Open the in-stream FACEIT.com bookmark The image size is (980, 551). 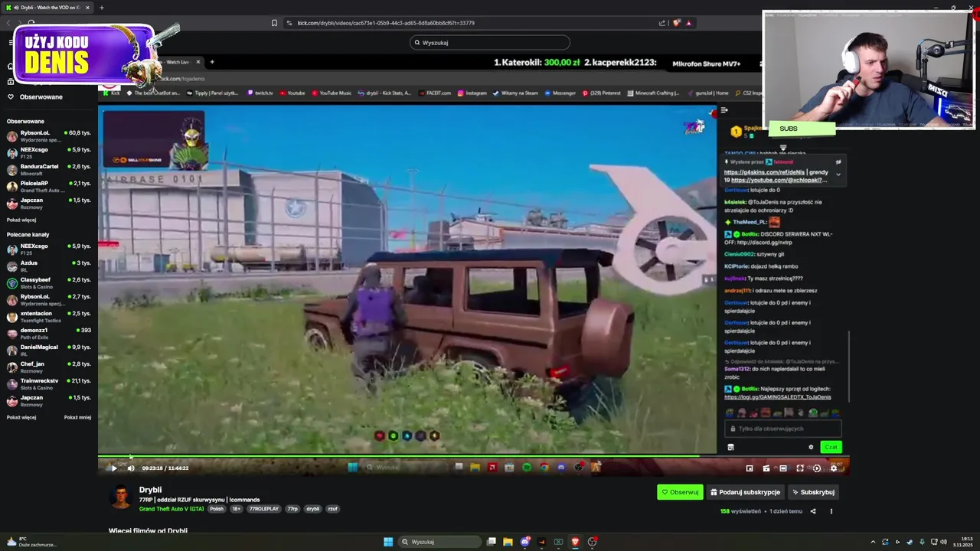435,93
